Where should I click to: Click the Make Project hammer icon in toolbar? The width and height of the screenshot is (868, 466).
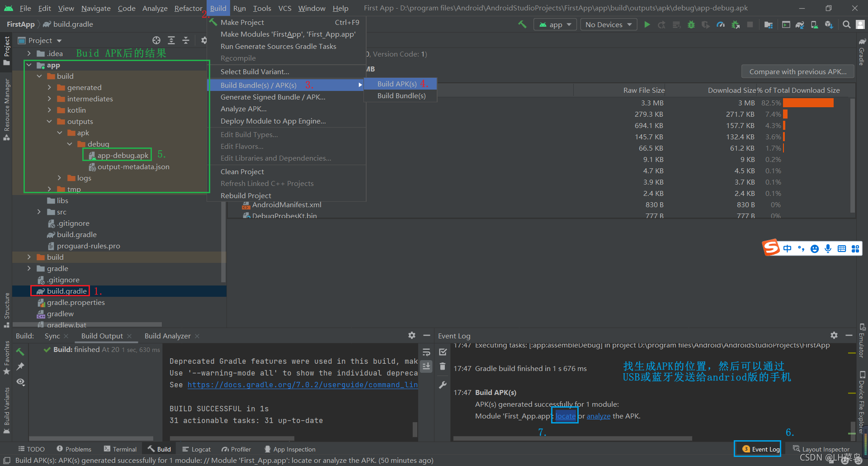coord(522,24)
